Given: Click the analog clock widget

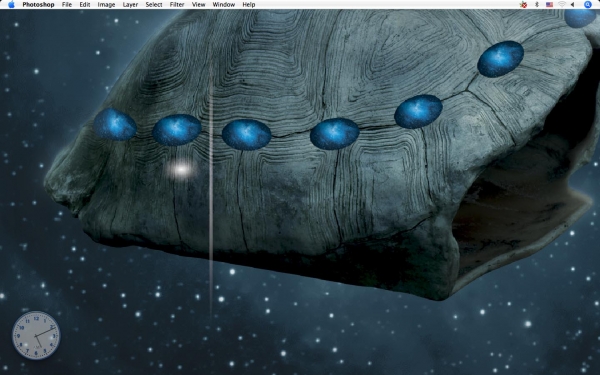Looking at the screenshot, I should tap(36, 335).
